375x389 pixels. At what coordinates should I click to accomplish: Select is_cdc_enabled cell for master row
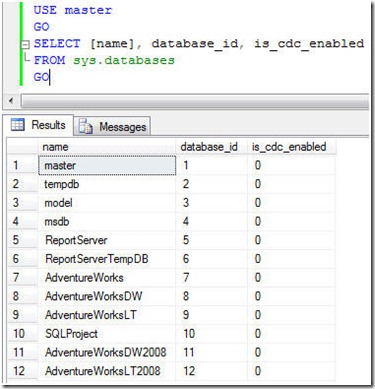(x=292, y=165)
